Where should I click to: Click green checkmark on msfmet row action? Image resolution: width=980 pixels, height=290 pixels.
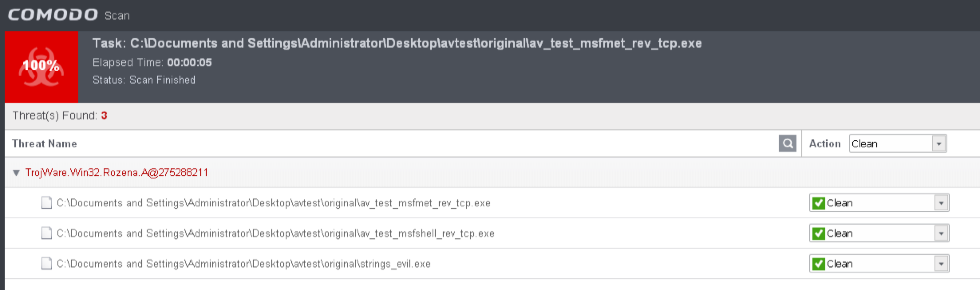[818, 203]
